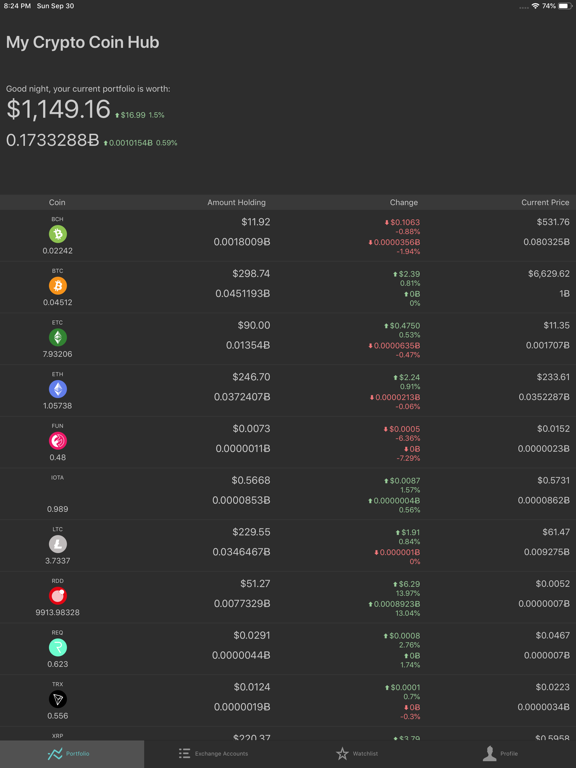Select the BTC holding amount $298.74

click(x=251, y=273)
